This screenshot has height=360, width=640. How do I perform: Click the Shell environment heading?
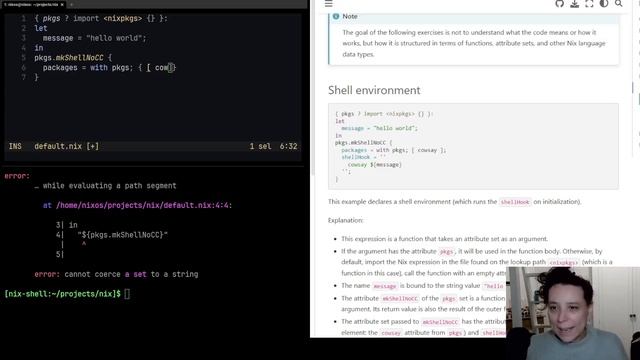click(374, 90)
